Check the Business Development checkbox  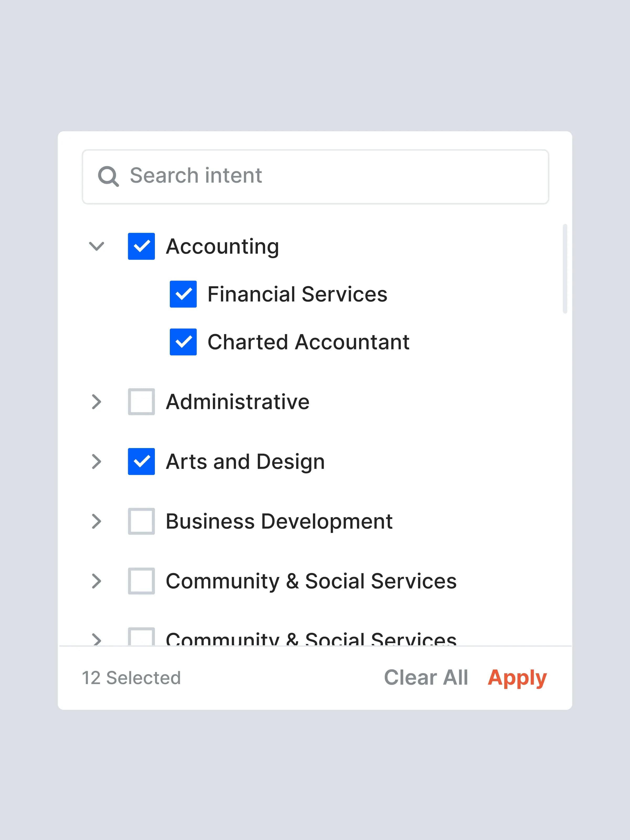[141, 521]
